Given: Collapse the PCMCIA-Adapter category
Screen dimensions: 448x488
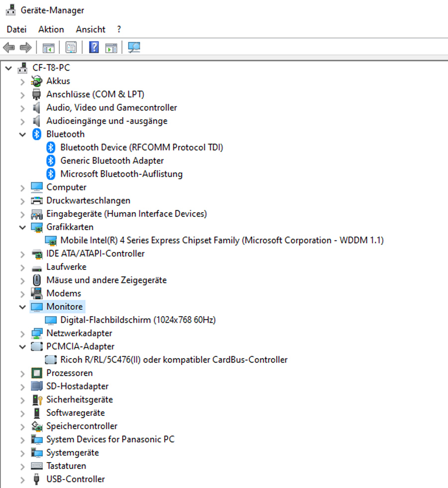Looking at the screenshot, I should [x=22, y=347].
